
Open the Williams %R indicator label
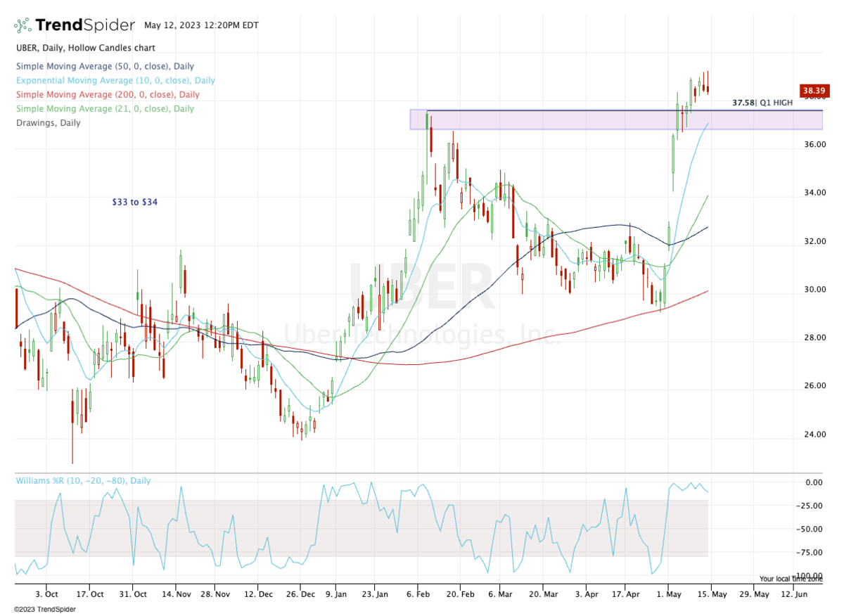pos(82,481)
